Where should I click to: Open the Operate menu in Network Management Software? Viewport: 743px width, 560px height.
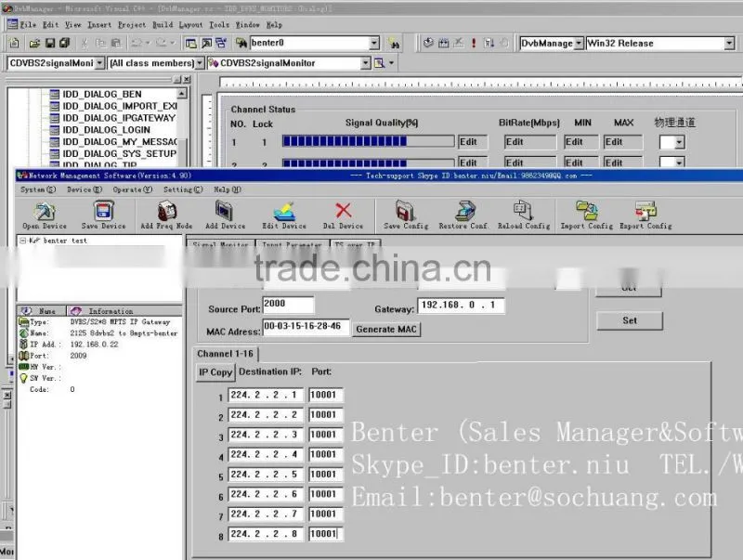[133, 189]
